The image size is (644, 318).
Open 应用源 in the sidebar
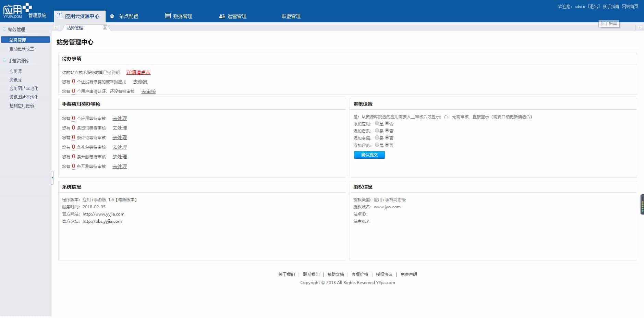point(15,71)
